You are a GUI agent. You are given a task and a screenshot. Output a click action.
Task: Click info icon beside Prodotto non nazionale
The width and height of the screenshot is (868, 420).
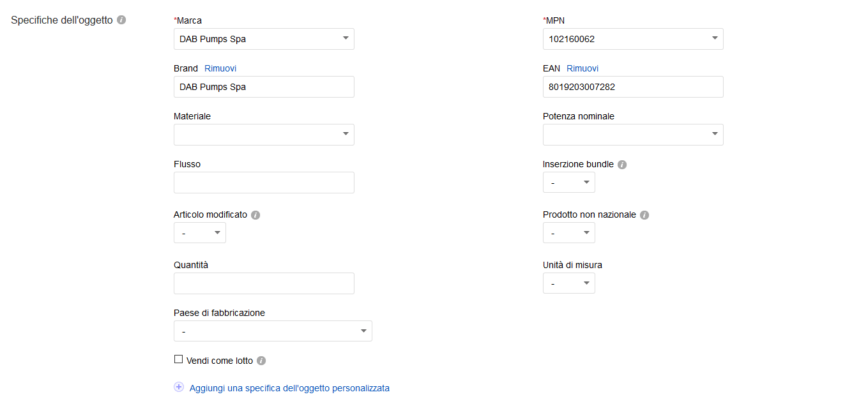point(644,215)
